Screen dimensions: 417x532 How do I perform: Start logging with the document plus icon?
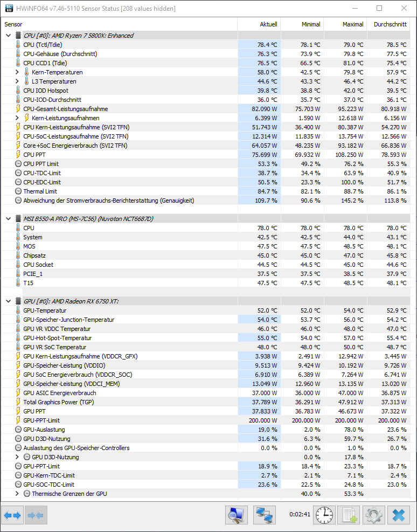[x=349, y=515]
